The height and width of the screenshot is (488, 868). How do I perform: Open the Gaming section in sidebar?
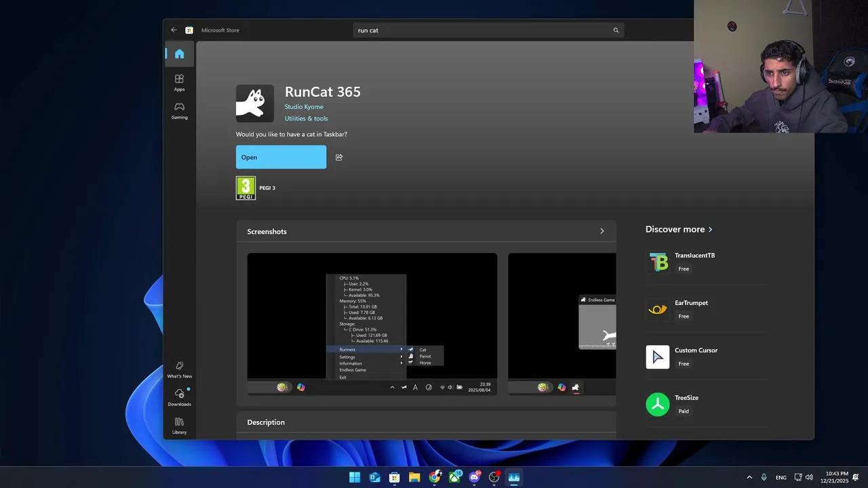(179, 110)
